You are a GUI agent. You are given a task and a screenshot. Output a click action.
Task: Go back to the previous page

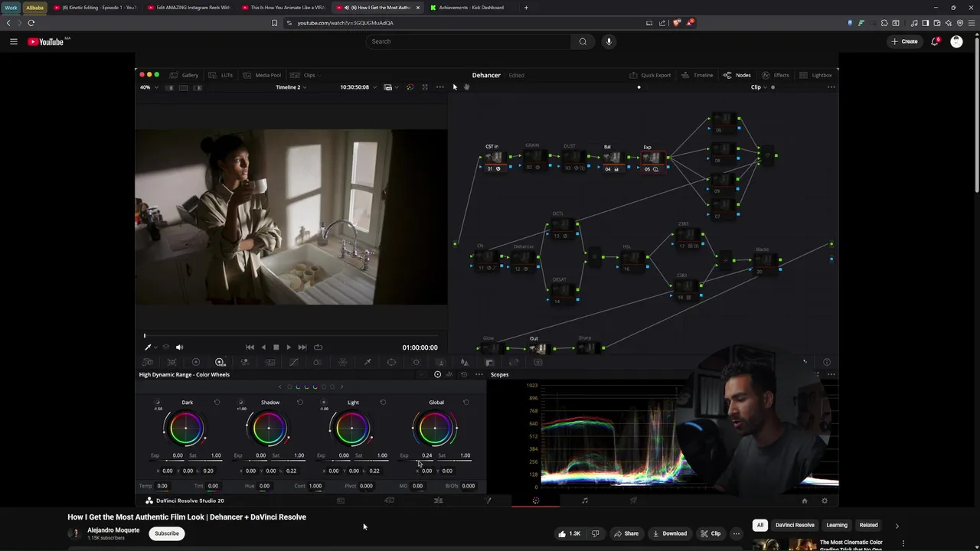(8, 23)
